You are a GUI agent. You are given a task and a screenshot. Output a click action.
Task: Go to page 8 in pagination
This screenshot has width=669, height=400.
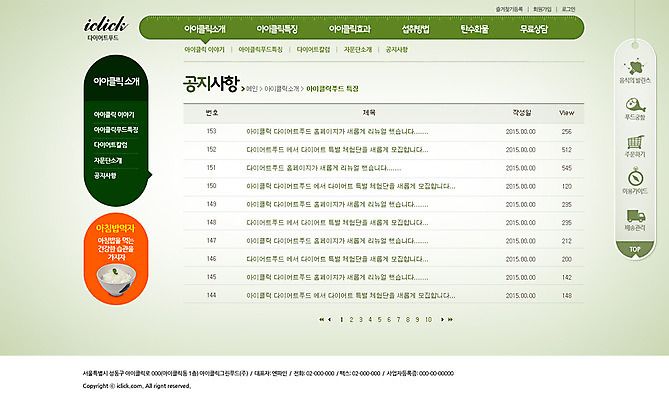[408, 319]
